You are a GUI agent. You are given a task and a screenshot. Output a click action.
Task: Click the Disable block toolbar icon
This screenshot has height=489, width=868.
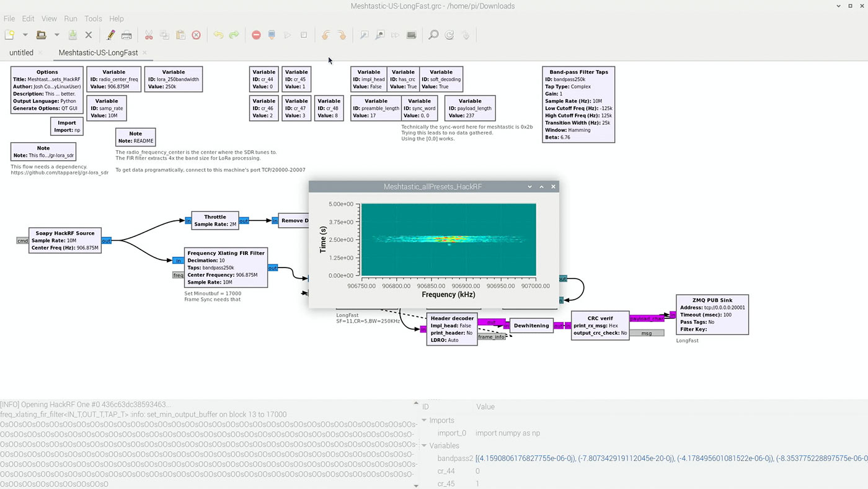coord(379,35)
